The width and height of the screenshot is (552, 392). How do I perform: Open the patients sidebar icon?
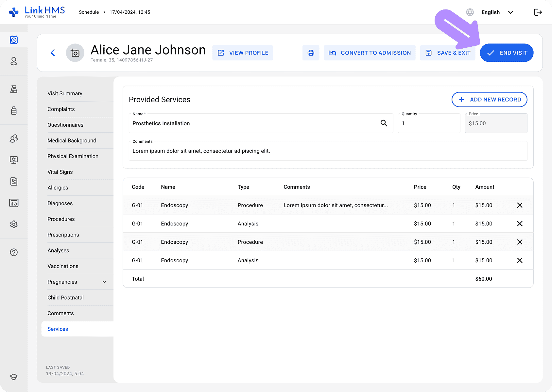(14, 61)
